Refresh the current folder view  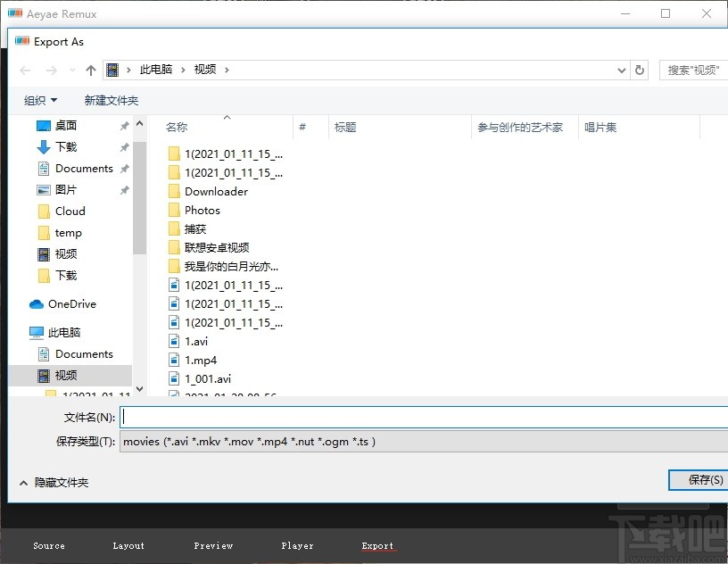click(x=641, y=70)
